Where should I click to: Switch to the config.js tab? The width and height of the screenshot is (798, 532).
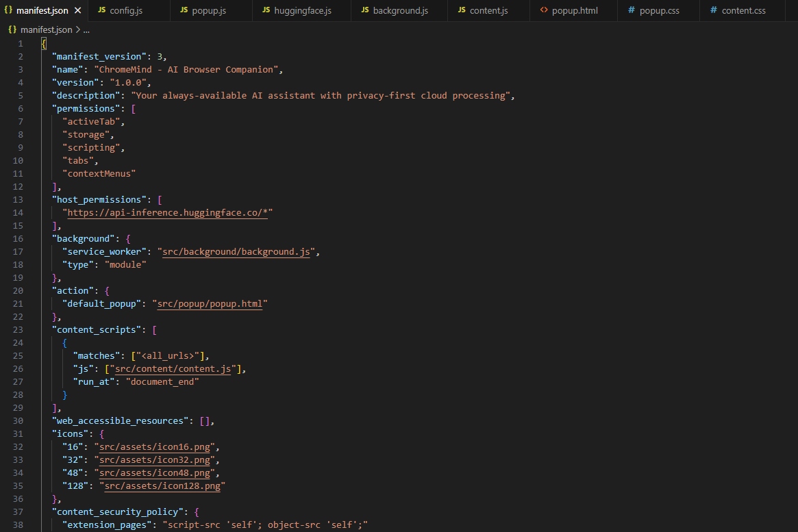point(127,10)
